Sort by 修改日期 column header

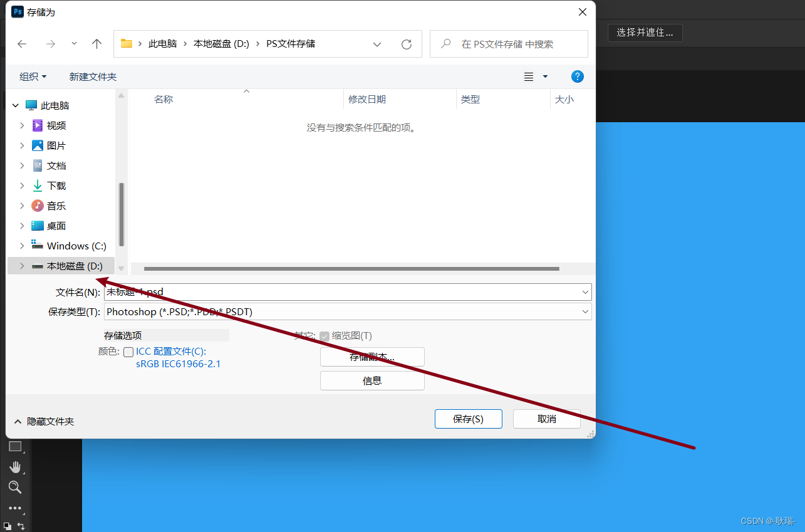(x=367, y=99)
